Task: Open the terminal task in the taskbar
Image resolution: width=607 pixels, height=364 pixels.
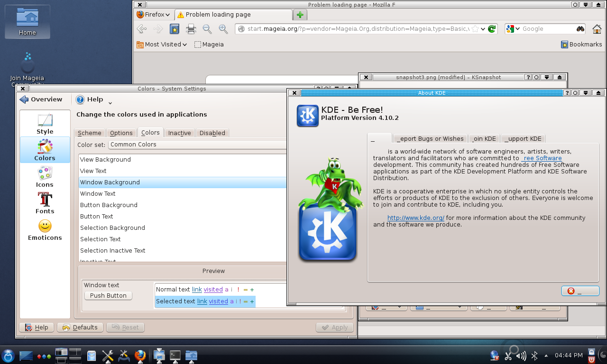Action: tap(175, 355)
